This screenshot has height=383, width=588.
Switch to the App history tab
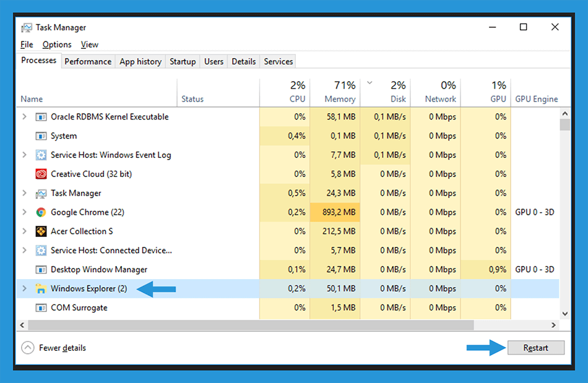point(141,61)
